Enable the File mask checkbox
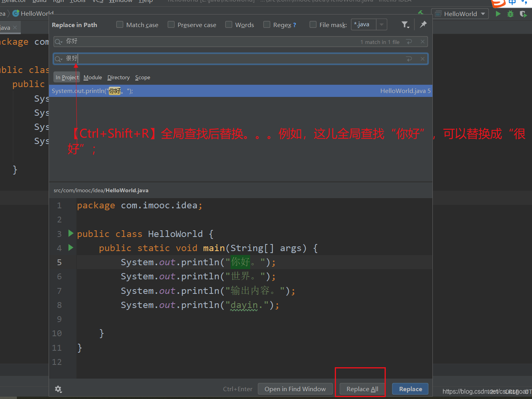532x399 pixels. click(313, 25)
